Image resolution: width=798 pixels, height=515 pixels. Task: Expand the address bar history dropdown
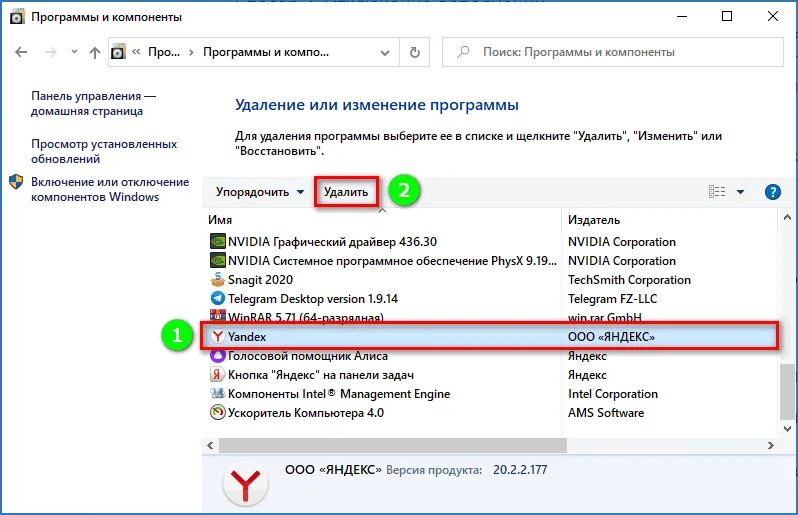[x=385, y=52]
